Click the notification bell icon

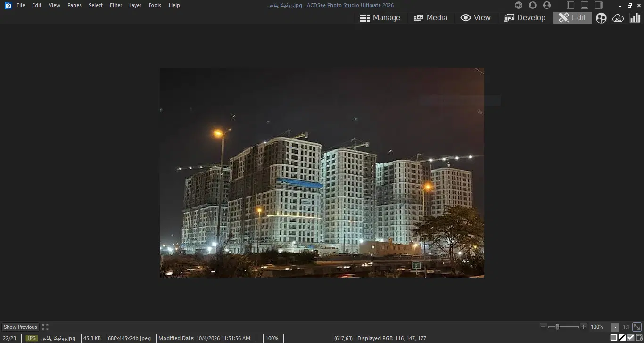(x=533, y=5)
